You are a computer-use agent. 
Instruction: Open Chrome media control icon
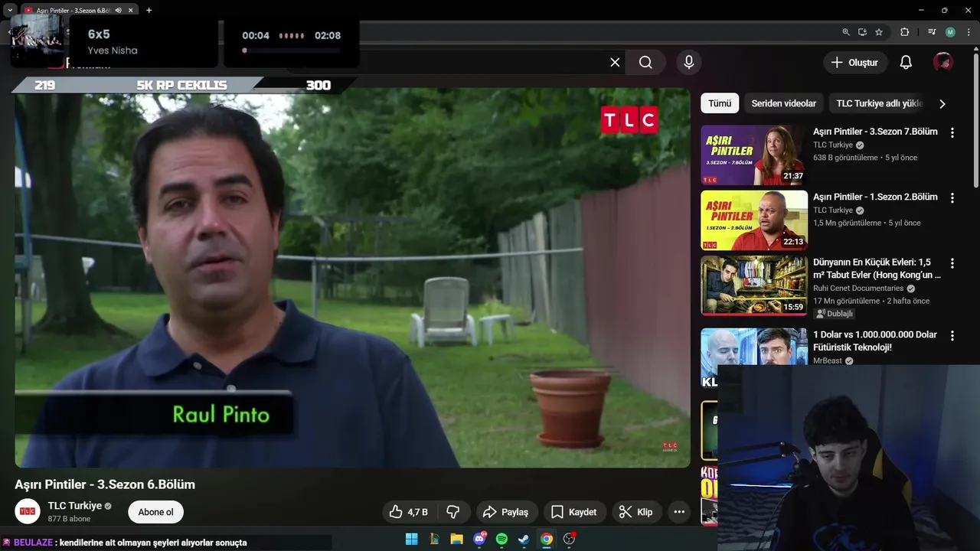pyautogui.click(x=932, y=32)
